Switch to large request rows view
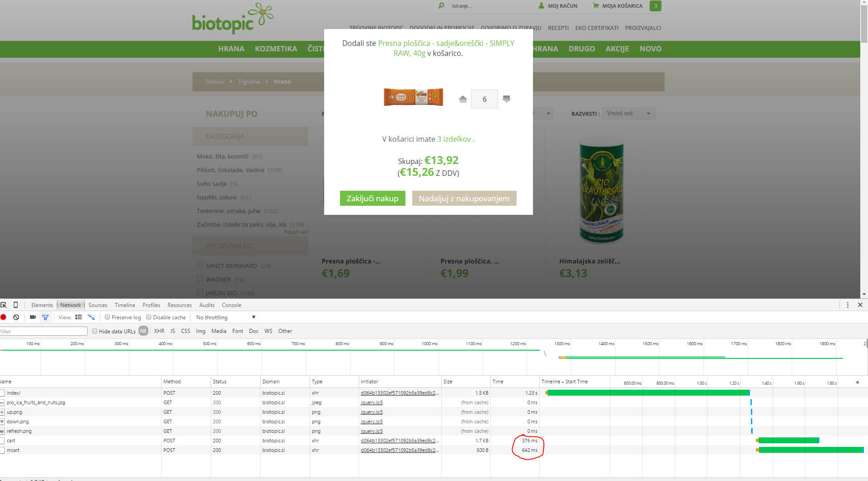 (79, 317)
